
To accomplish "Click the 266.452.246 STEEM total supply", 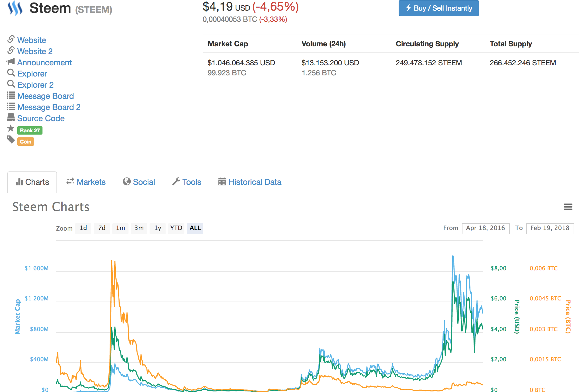I will click(523, 63).
